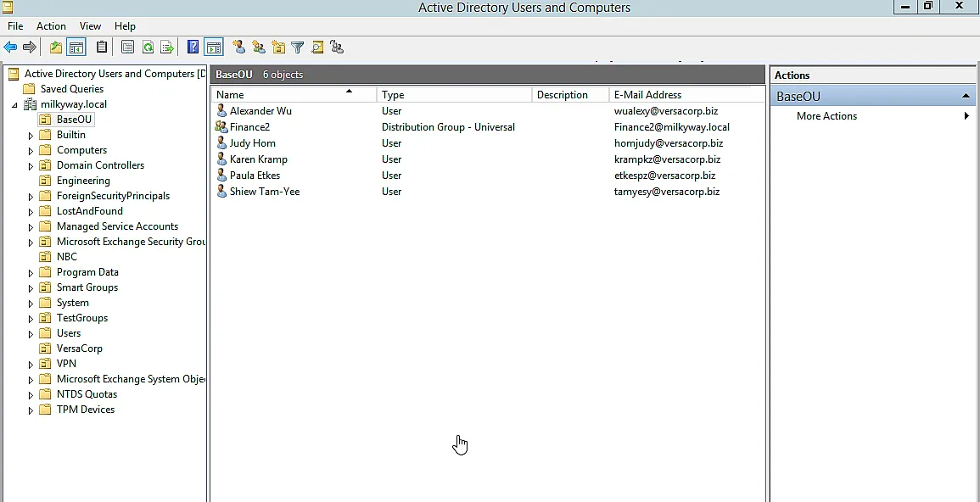Go up one level folder icon
The width and height of the screenshot is (980, 502).
point(56,47)
